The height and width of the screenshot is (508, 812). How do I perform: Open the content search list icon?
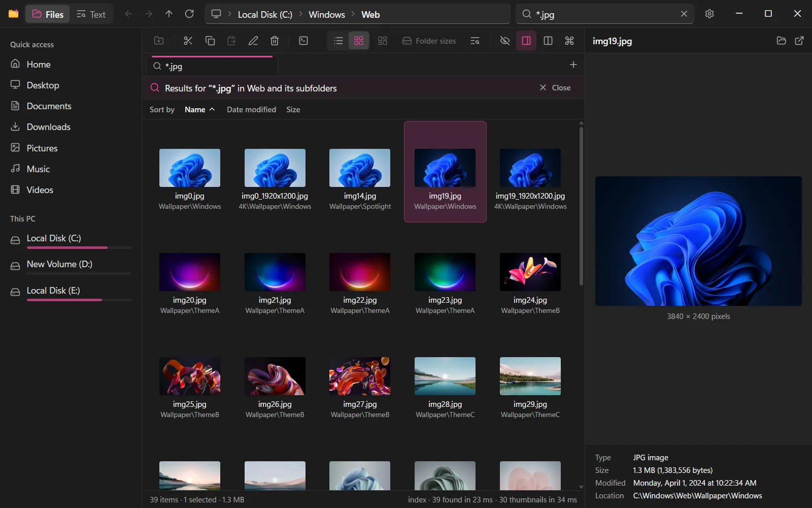pyautogui.click(x=475, y=41)
